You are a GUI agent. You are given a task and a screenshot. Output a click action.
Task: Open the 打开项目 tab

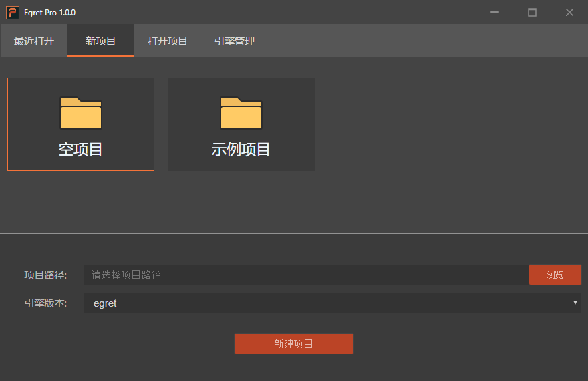pos(168,41)
